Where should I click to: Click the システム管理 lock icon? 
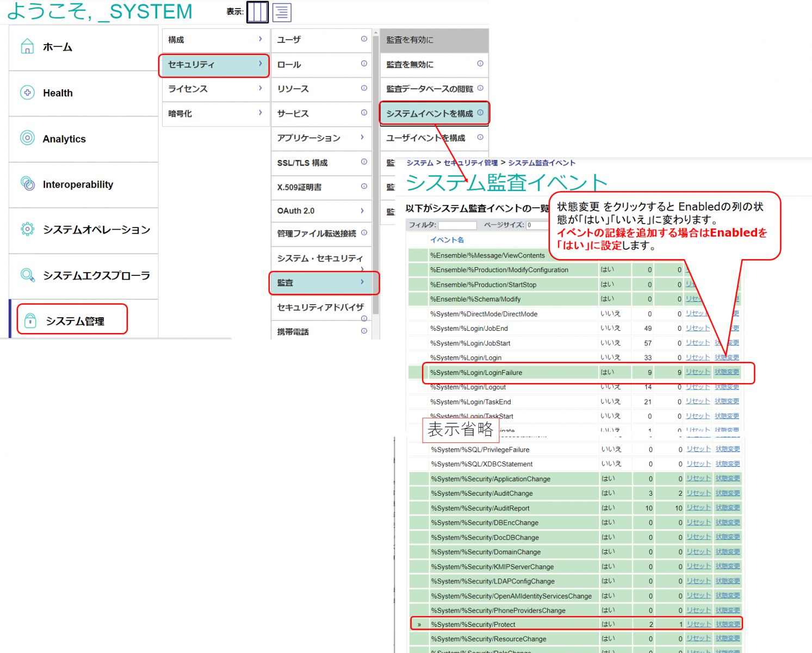click(x=30, y=321)
